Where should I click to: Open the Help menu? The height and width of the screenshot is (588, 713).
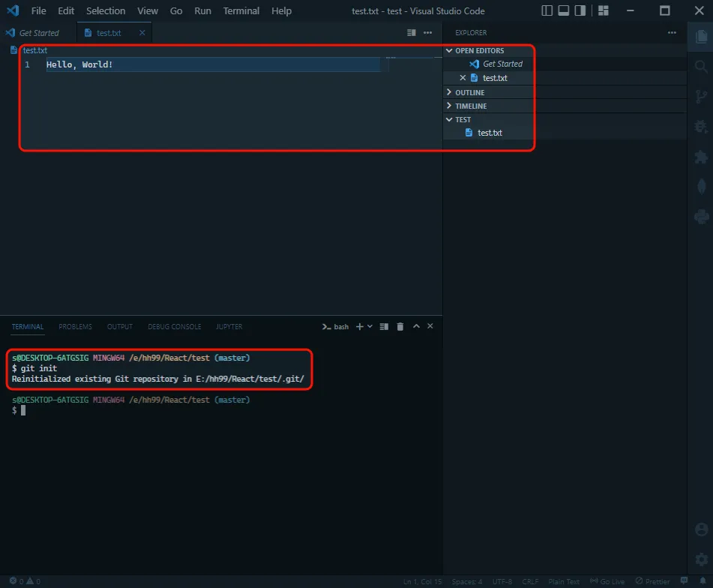(x=281, y=11)
